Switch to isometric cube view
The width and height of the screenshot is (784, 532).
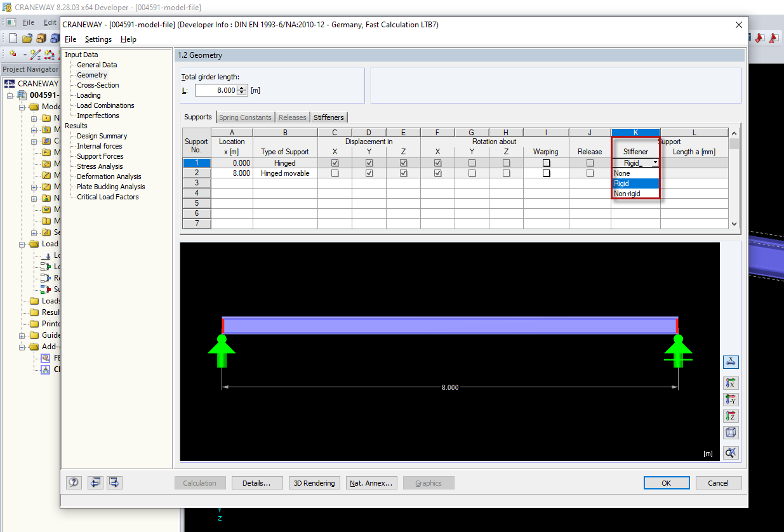[x=731, y=432]
